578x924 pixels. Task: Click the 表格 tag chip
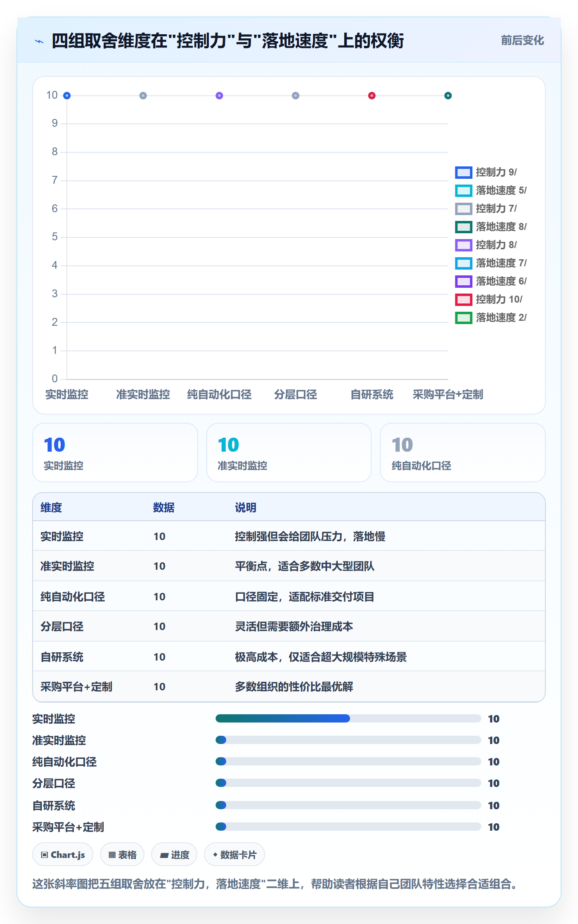(122, 855)
